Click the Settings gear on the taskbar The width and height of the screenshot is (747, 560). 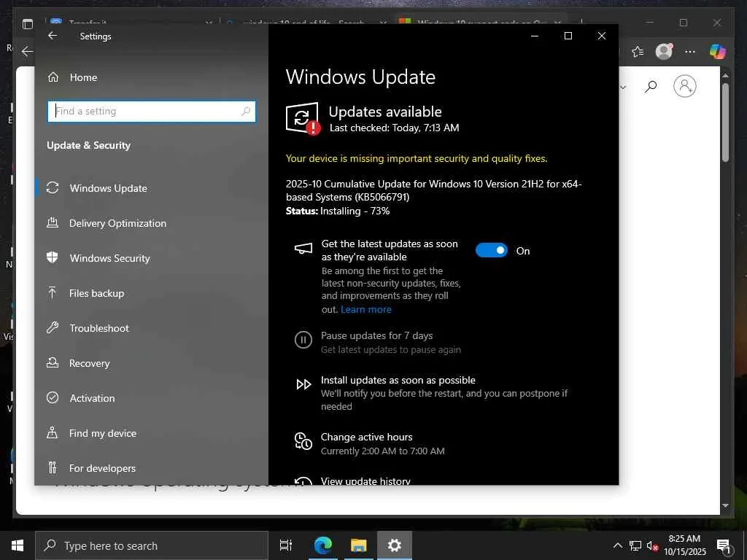click(x=395, y=545)
